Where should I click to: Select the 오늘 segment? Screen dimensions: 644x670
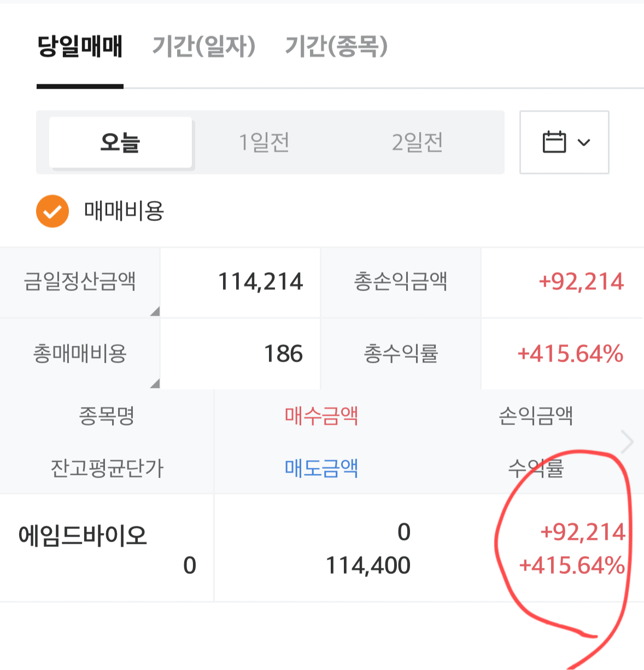[120, 142]
